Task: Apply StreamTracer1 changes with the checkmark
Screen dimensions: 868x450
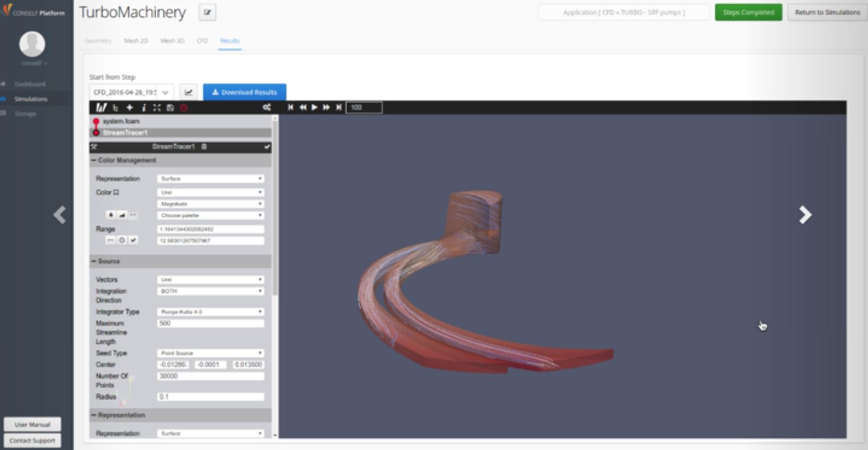Action: [x=266, y=146]
